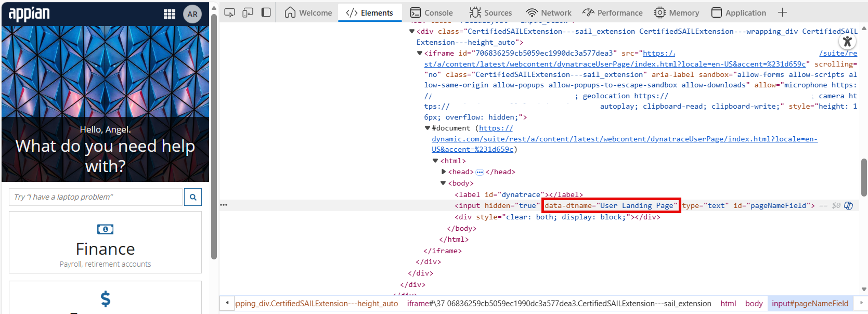
Task: Expand the head element node
Action: 443,172
